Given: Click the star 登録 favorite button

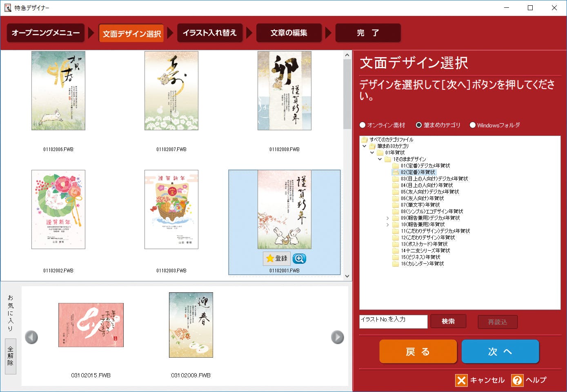Looking at the screenshot, I should pos(277,258).
